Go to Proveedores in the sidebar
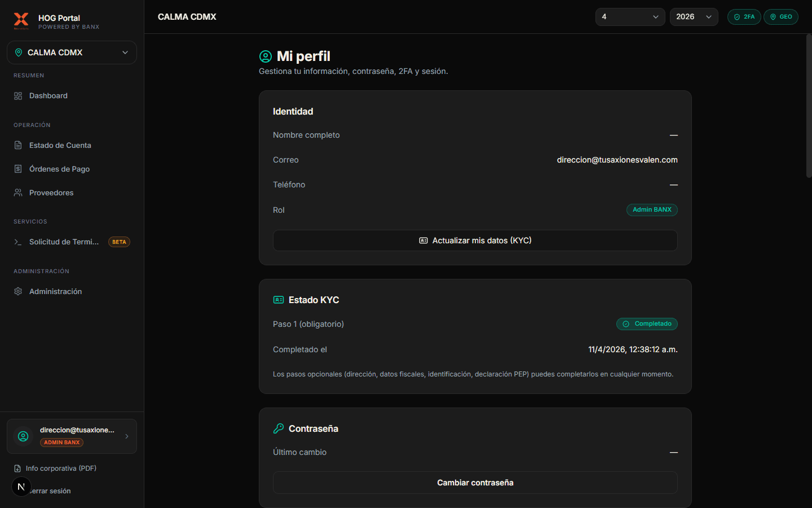The image size is (812, 508). pos(51,193)
